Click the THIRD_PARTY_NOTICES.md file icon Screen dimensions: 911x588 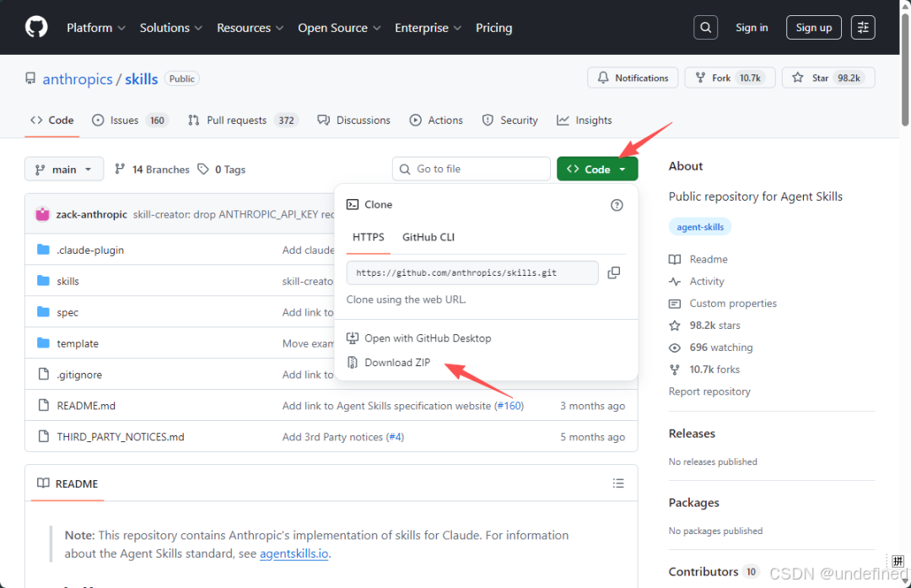[44, 436]
